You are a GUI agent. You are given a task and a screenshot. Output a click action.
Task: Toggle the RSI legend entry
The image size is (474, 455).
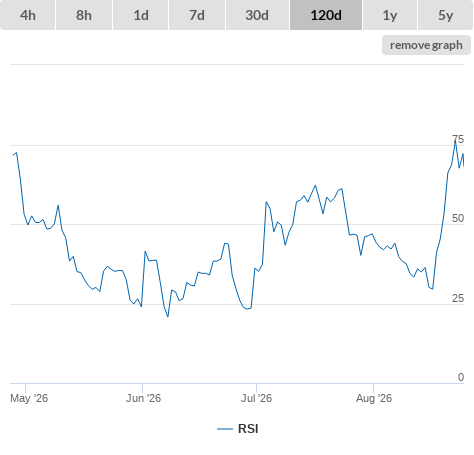238,429
